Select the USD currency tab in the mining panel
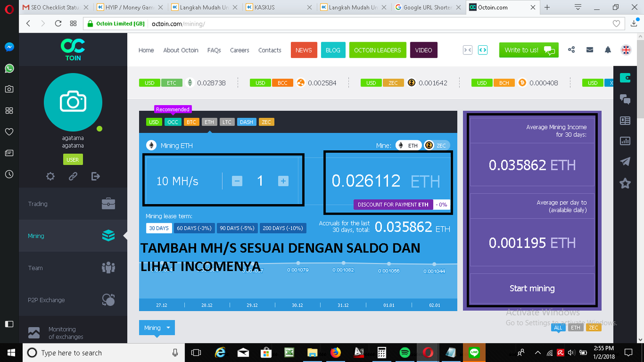The height and width of the screenshot is (362, 644). (x=153, y=122)
